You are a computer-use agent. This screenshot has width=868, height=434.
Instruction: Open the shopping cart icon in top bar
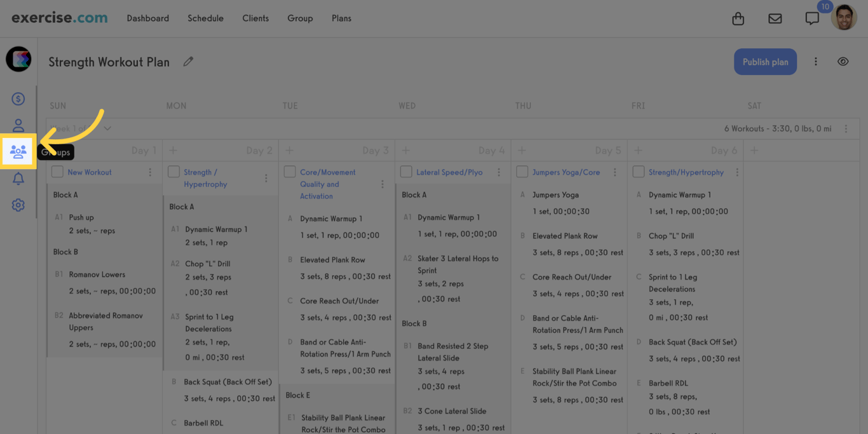738,18
